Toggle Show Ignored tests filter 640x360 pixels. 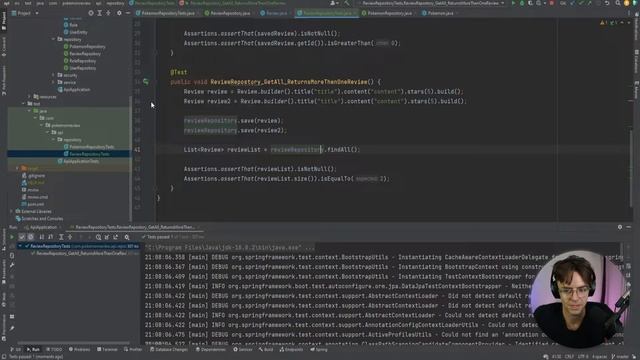coord(31,237)
